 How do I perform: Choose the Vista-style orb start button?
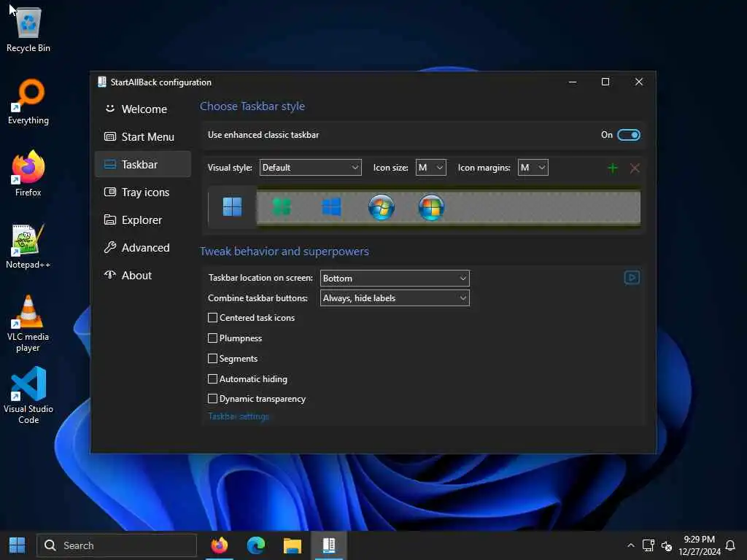click(431, 207)
